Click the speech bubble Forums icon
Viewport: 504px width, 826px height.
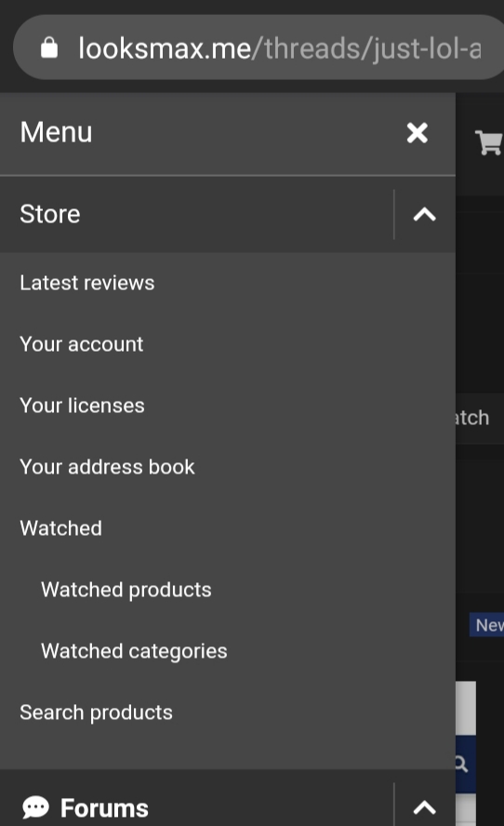(35, 807)
